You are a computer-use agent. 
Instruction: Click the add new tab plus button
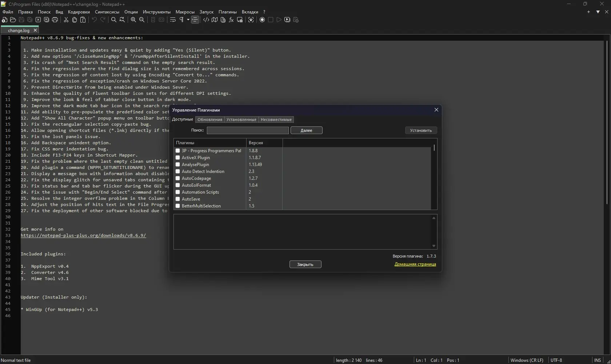pyautogui.click(x=588, y=12)
